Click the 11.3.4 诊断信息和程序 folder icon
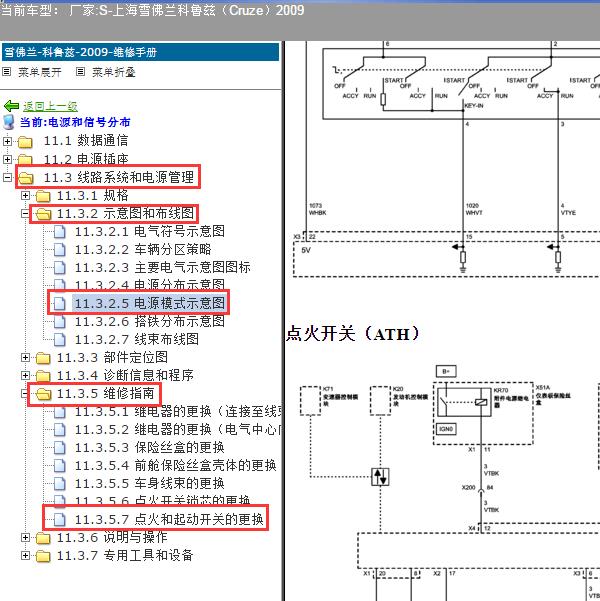This screenshot has width=600, height=601. [x=43, y=376]
